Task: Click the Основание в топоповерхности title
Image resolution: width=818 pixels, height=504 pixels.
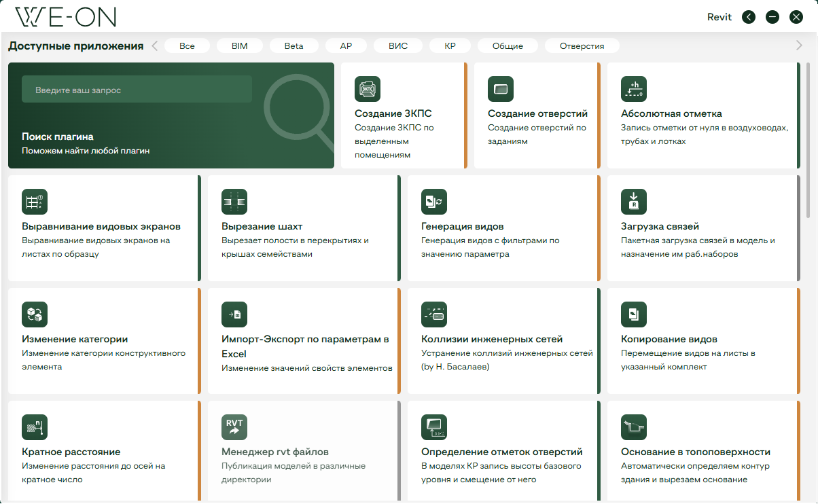Action: click(x=696, y=452)
